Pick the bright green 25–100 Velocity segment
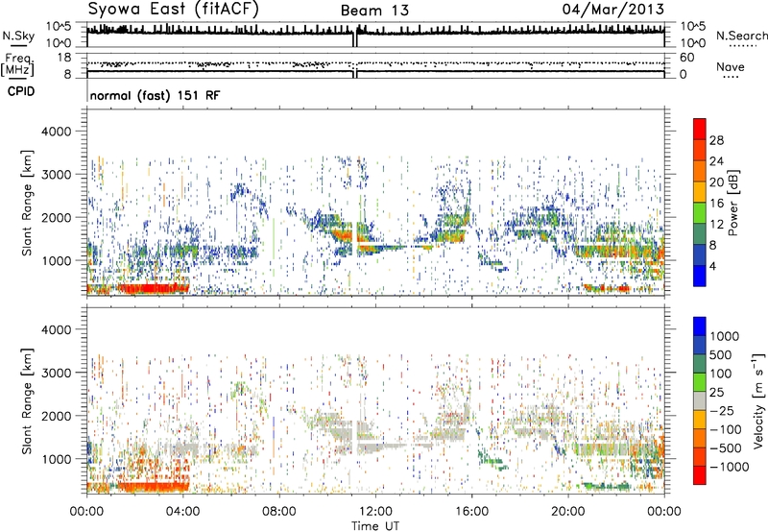 click(700, 382)
